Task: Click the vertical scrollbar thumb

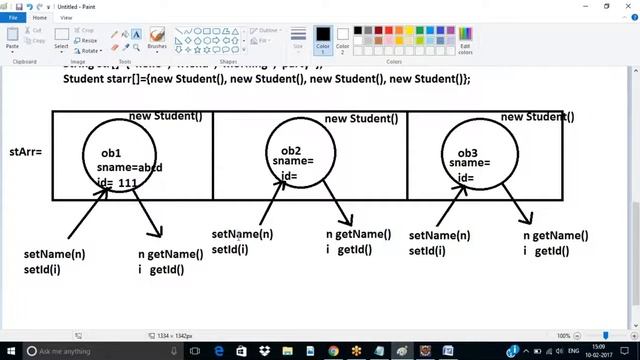Action: click(x=636, y=254)
